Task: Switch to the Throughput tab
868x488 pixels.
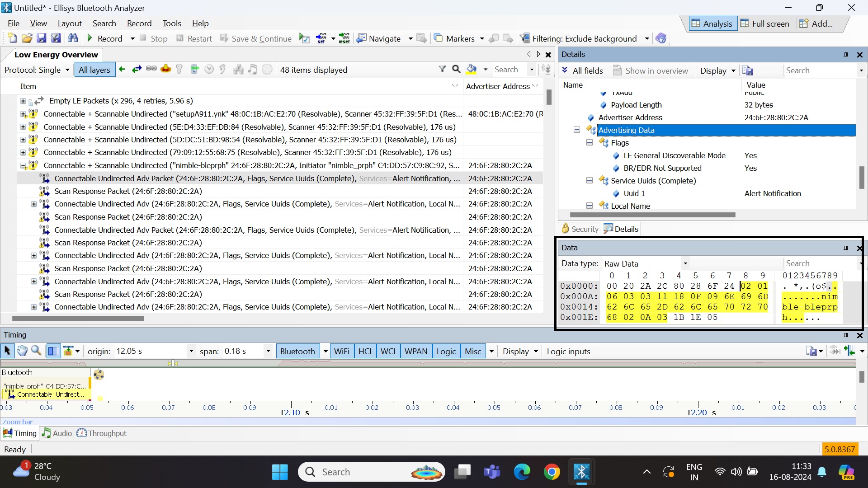Action: pos(102,433)
